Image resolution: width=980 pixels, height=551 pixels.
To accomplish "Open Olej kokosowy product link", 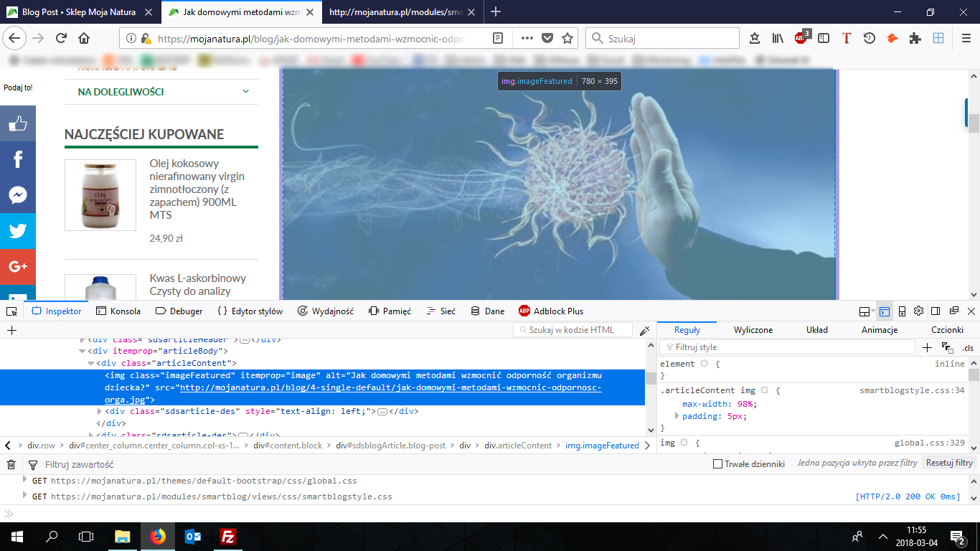I will [x=198, y=189].
